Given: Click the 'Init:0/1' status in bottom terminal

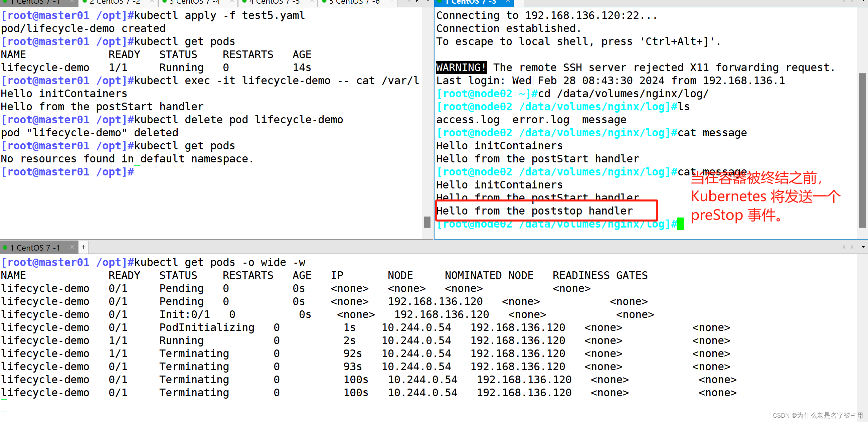Looking at the screenshot, I should click(185, 314).
